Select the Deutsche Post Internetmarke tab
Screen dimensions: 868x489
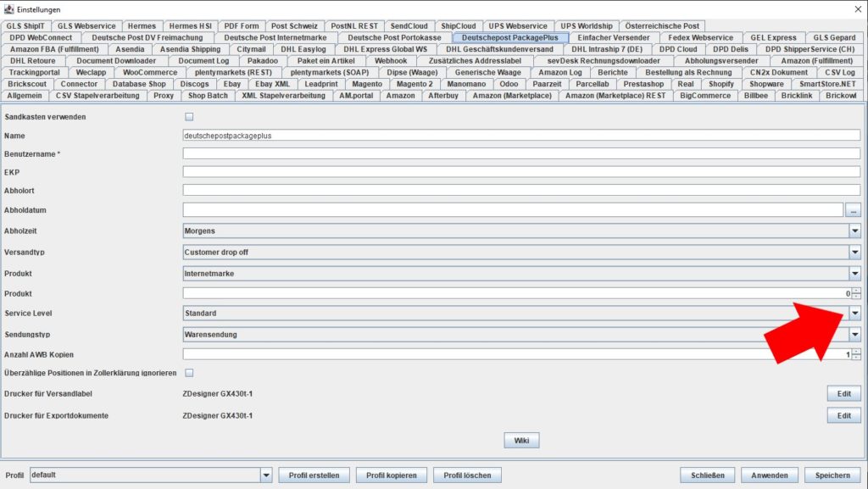(275, 37)
